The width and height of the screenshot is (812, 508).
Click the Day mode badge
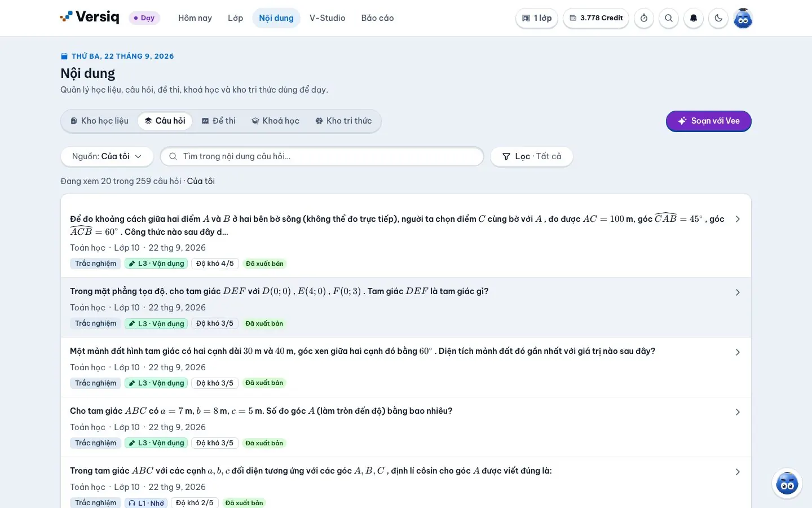144,18
